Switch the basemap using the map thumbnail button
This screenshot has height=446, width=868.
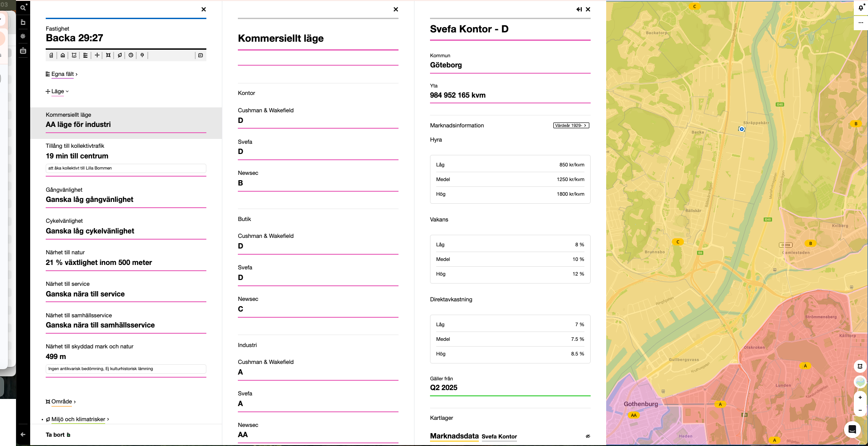(x=860, y=382)
